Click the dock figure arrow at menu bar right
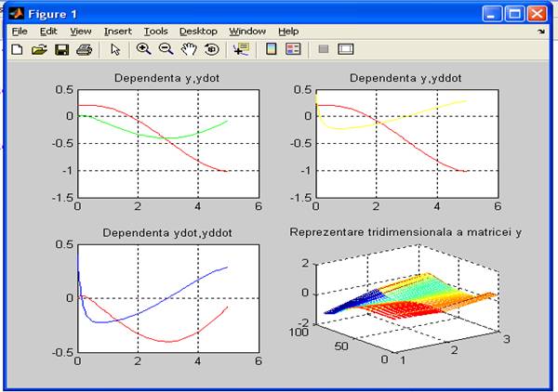The height and width of the screenshot is (392, 558). [x=541, y=32]
